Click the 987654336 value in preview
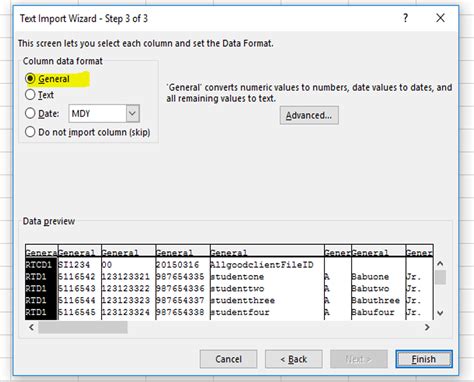 pyautogui.click(x=180, y=288)
